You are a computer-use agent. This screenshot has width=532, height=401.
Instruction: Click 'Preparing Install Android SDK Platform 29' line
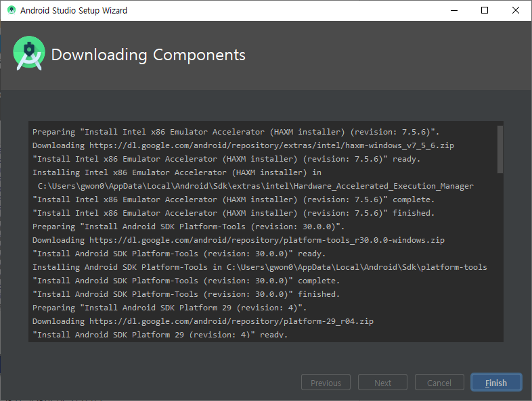[170, 308]
